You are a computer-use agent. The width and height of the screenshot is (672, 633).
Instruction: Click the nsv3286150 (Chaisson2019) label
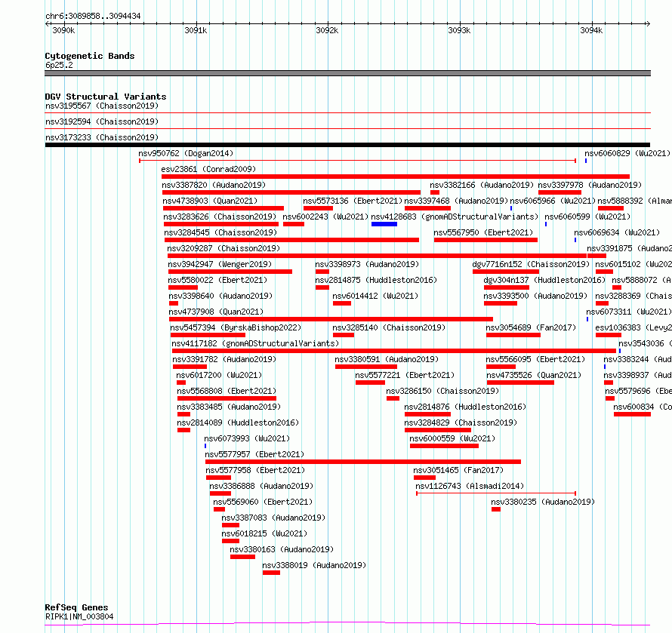point(442,391)
